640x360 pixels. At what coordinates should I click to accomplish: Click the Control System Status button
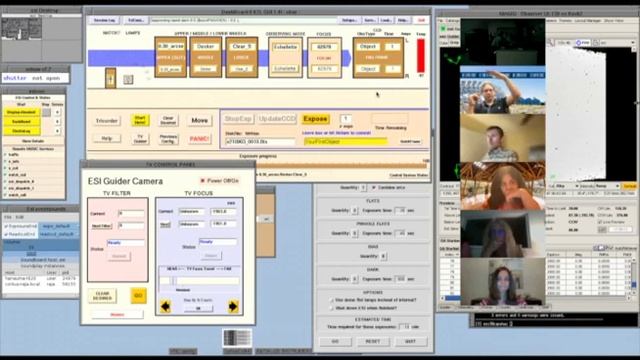tap(409, 175)
